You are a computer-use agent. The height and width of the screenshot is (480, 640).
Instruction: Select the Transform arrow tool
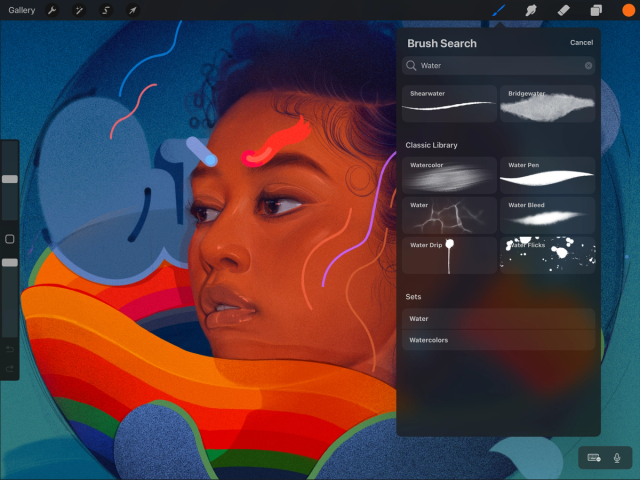[x=133, y=10]
